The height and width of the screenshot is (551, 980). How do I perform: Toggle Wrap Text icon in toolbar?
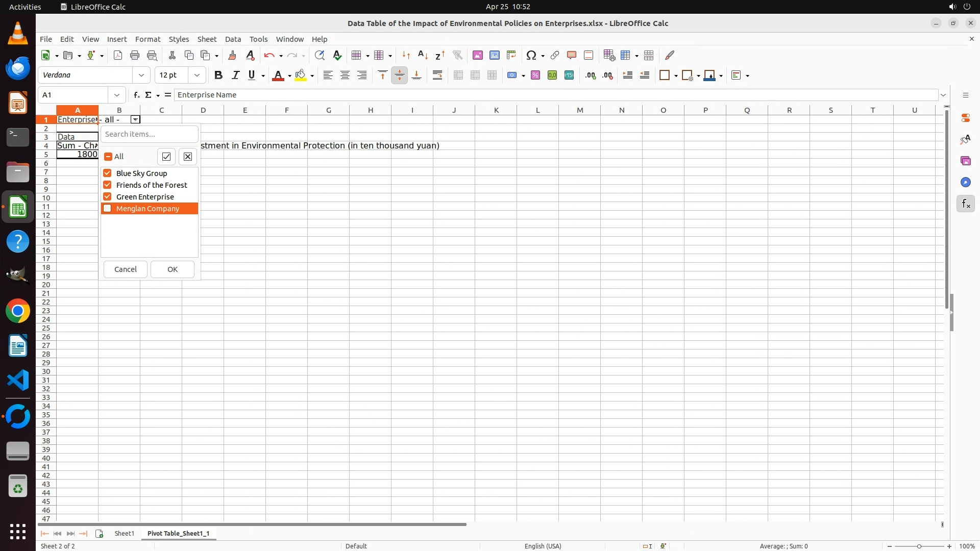tap(437, 76)
